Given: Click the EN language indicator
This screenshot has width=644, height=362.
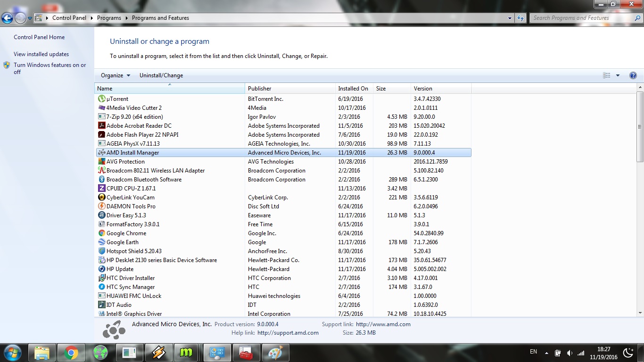Looking at the screenshot, I should (533, 352).
